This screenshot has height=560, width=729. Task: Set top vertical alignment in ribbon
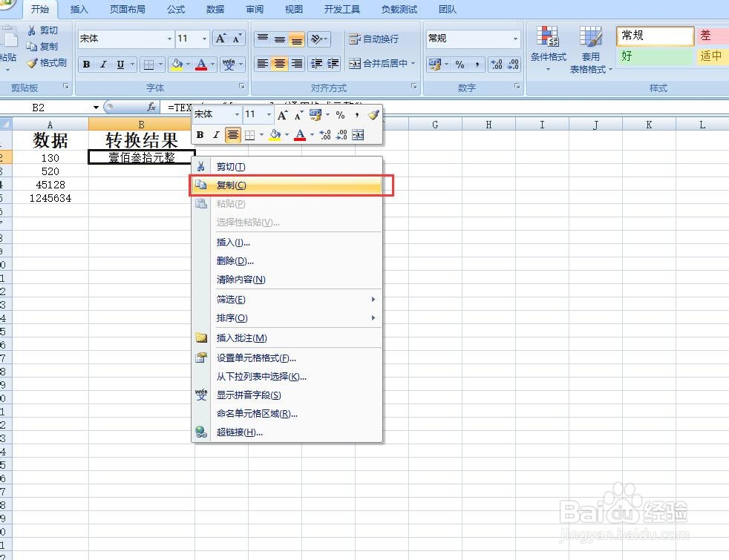(263, 39)
